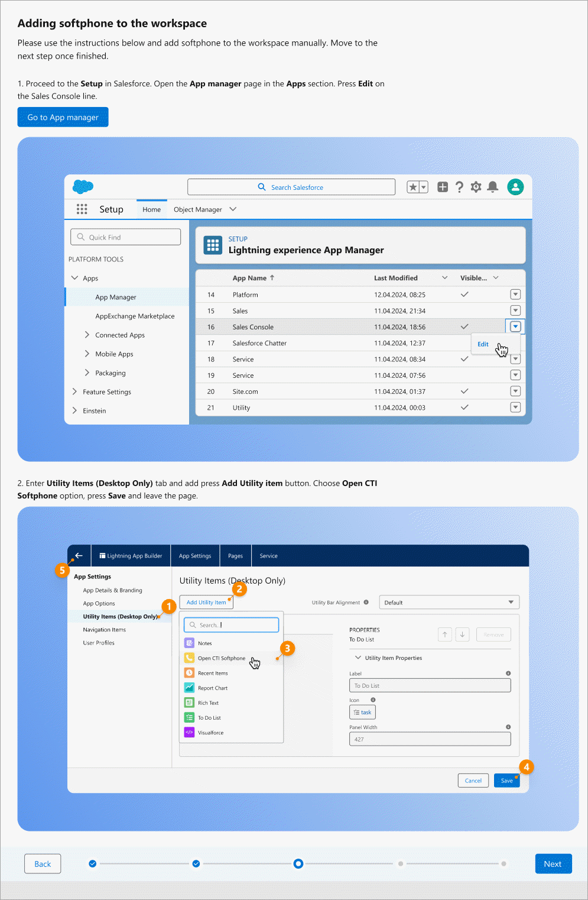
Task: Click the task icon picker button
Action: pyautogui.click(x=362, y=712)
